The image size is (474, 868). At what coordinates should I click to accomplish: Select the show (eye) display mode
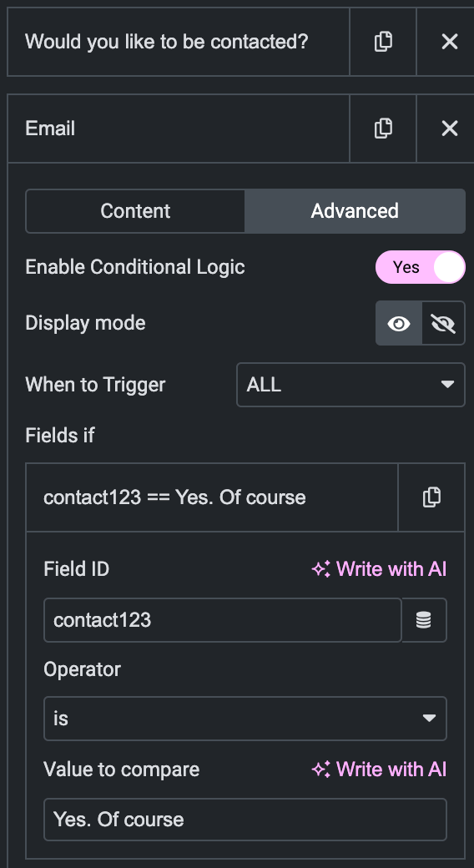(399, 323)
